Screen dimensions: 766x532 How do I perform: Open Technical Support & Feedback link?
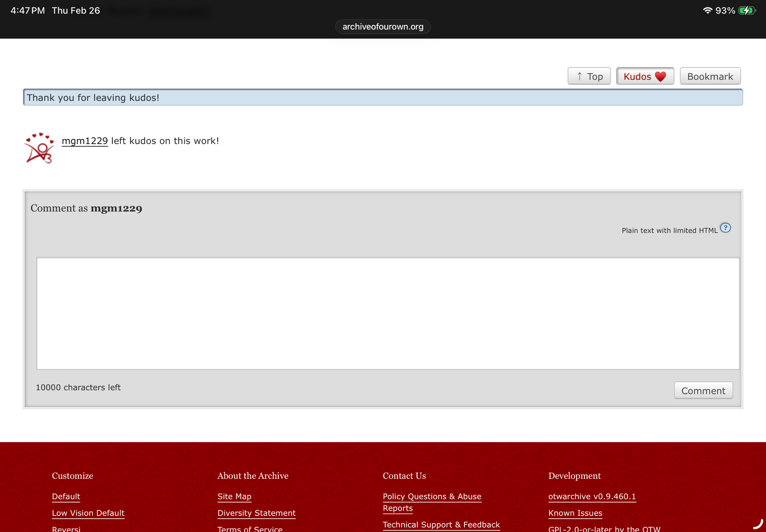click(x=441, y=524)
